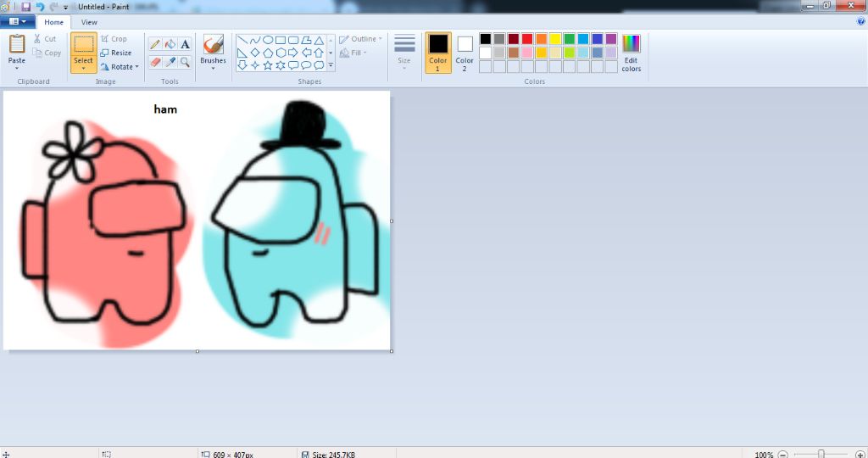The width and height of the screenshot is (868, 458).
Task: Open the Rotate dropdown menu
Action: [120, 66]
